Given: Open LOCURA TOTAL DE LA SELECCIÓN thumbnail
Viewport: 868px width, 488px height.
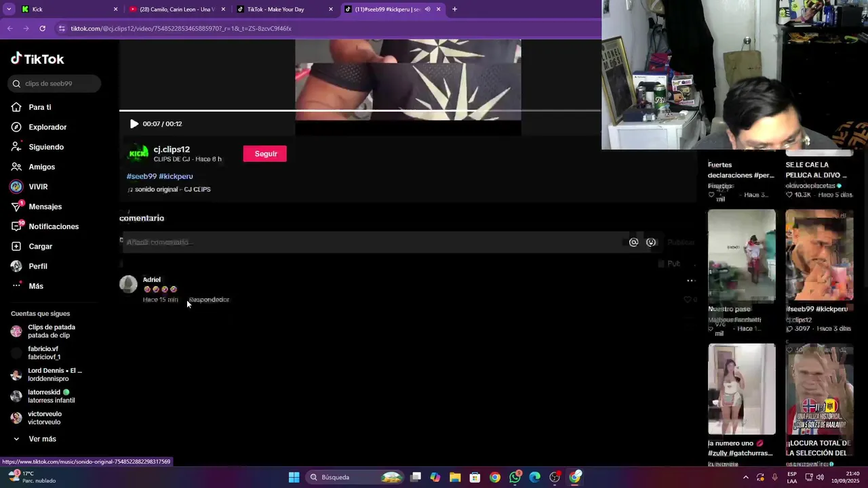Looking at the screenshot, I should click(x=819, y=389).
